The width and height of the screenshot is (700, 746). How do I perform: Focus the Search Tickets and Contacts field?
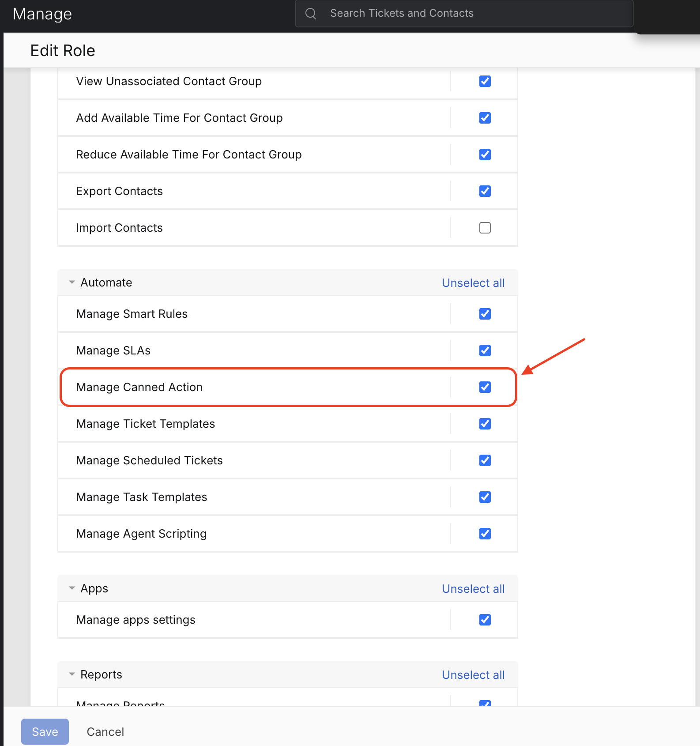coord(463,14)
